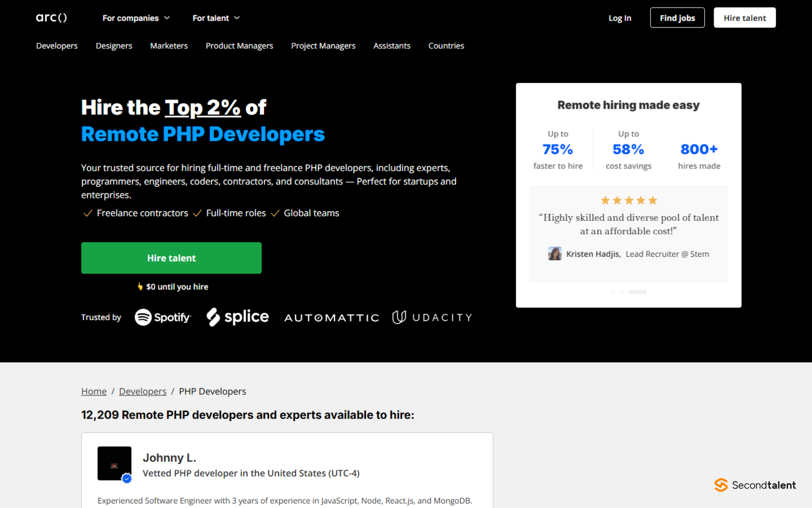The image size is (812, 508).
Task: Open the Project Managers category
Action: tap(323, 46)
